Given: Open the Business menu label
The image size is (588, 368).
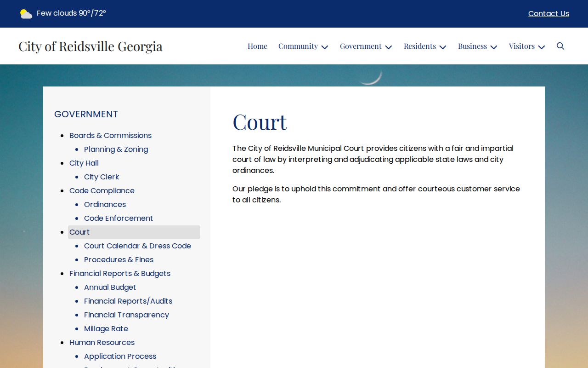Looking at the screenshot, I should point(472,46).
